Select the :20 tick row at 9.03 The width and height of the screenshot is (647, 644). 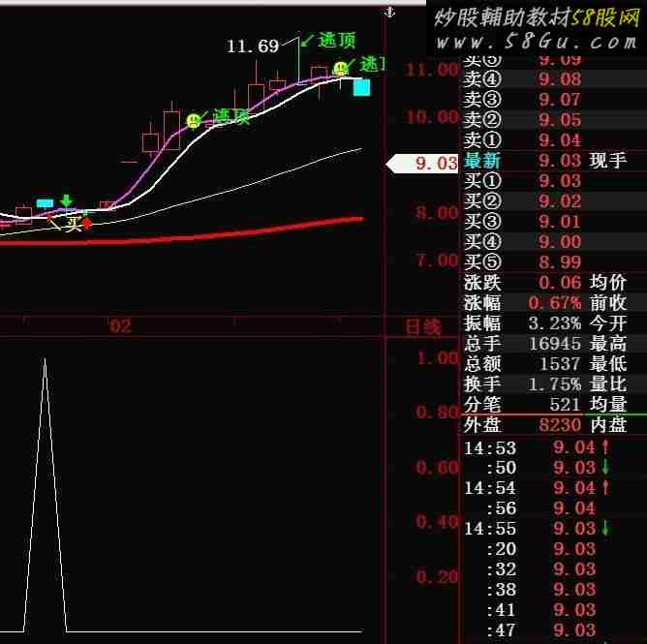click(553, 549)
